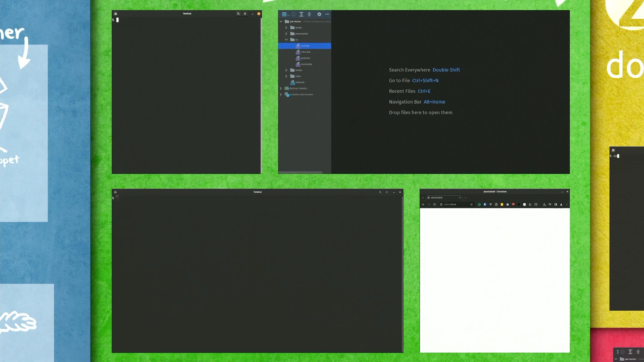Click the Collapse All icon in project panel
This screenshot has height=362, width=644.
(309, 14)
